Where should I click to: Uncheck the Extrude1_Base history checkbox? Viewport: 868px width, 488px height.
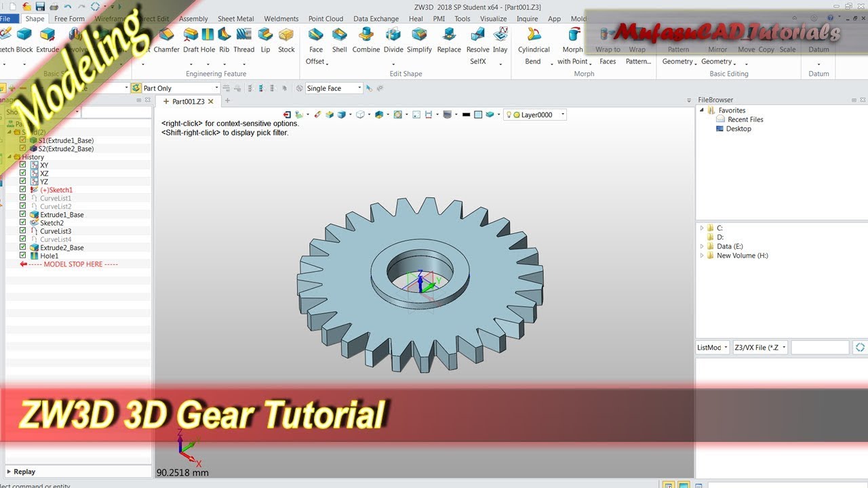pyautogui.click(x=23, y=214)
